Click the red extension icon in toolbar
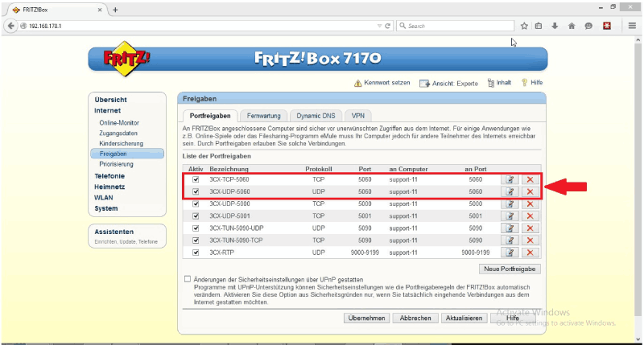This screenshot has width=644, height=345. tap(607, 26)
